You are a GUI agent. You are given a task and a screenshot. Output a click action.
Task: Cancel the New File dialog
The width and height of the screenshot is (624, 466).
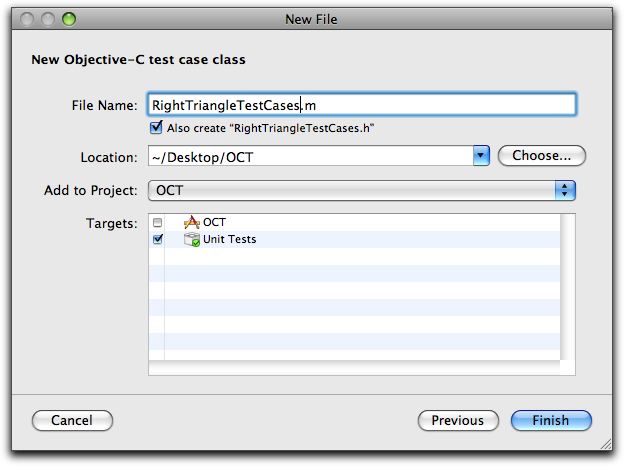pyautogui.click(x=72, y=420)
